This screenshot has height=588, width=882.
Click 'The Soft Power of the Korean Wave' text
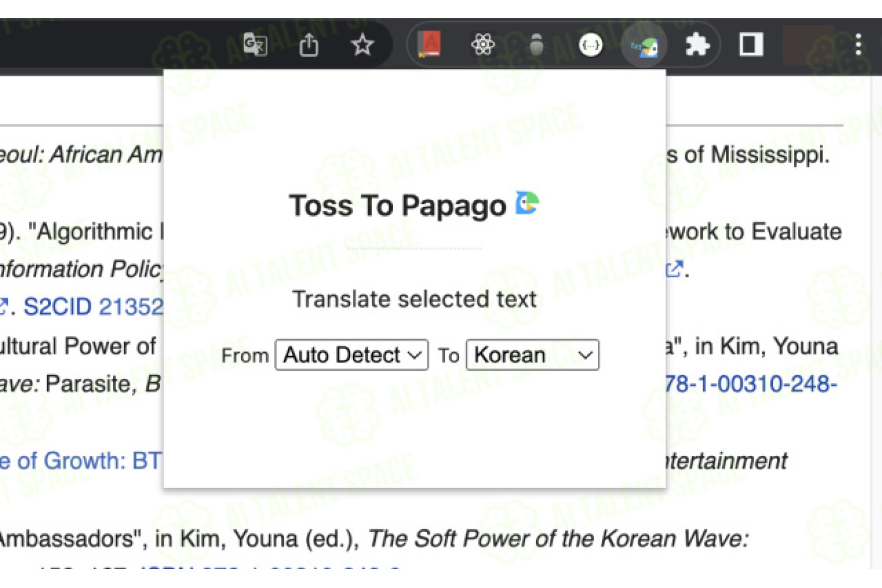click(557, 539)
